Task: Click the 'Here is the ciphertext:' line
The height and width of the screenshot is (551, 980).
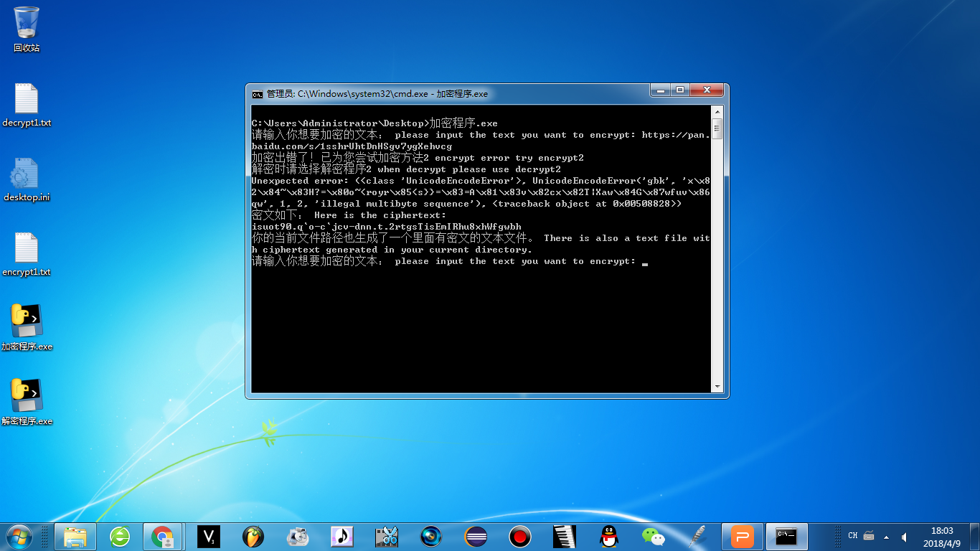Action: (349, 215)
